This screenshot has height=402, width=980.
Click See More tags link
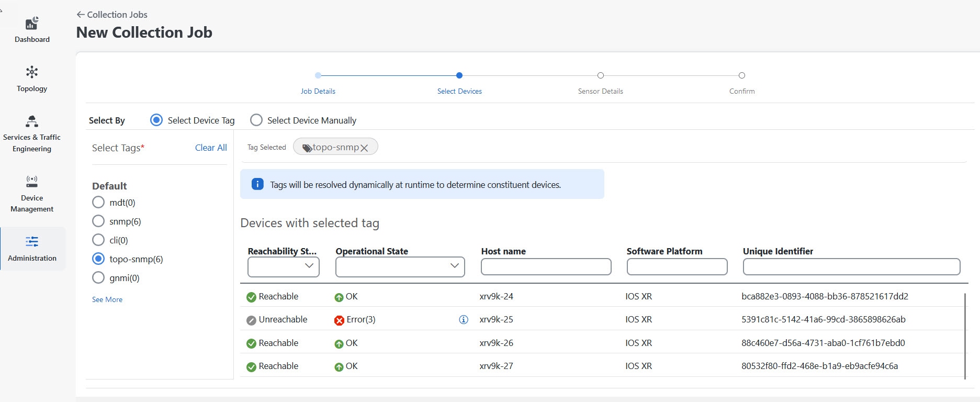(107, 299)
